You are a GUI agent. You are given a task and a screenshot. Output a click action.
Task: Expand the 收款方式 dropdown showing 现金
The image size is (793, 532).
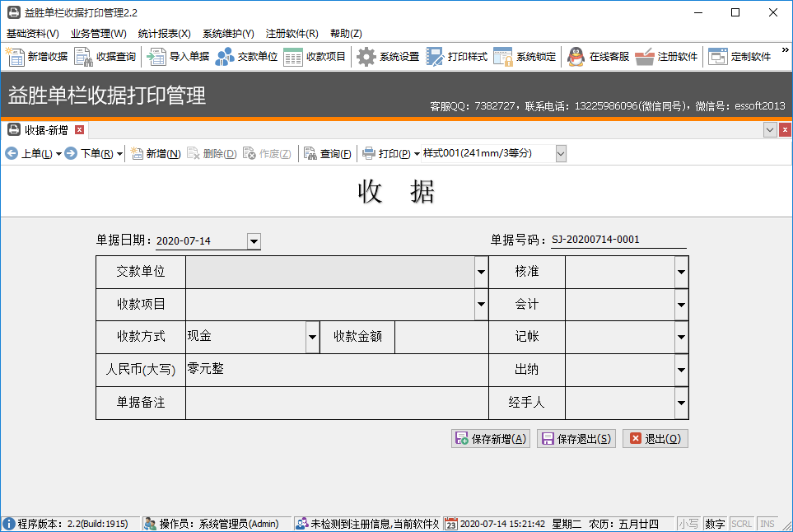(x=313, y=337)
